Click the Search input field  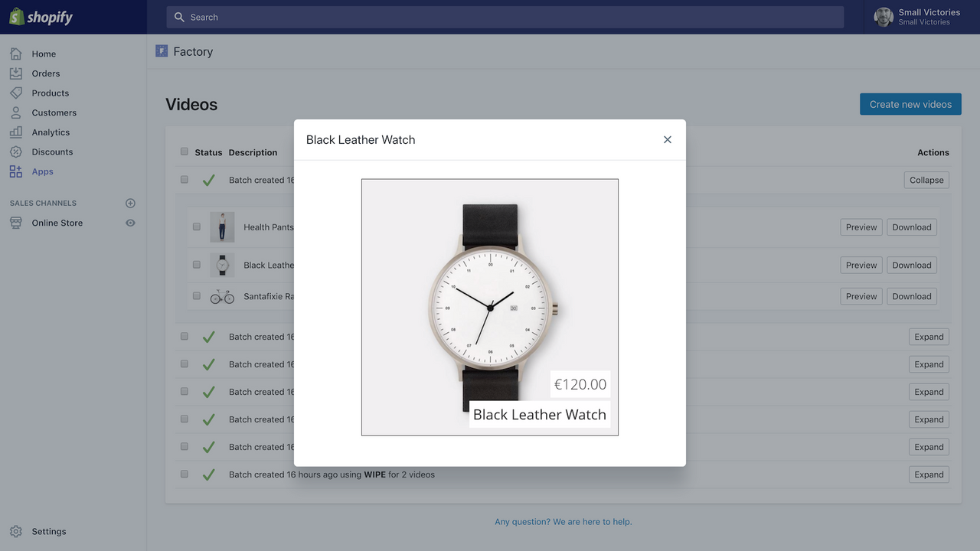coord(505,17)
